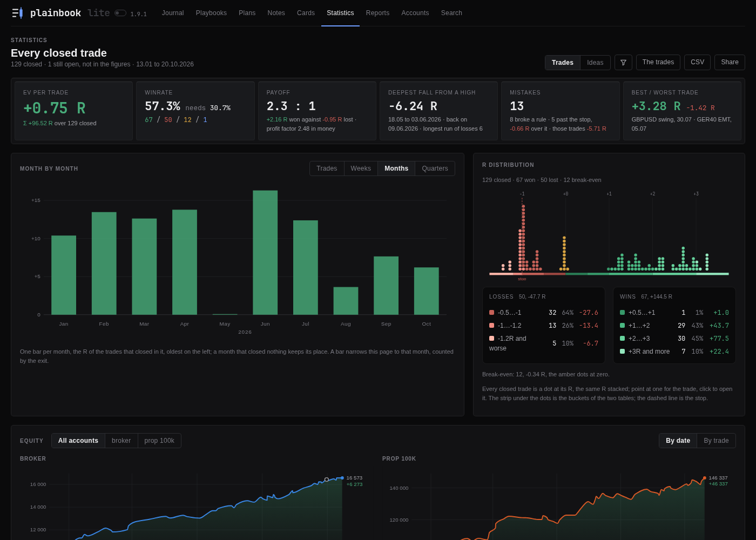Show equity By trade

pyautogui.click(x=716, y=441)
